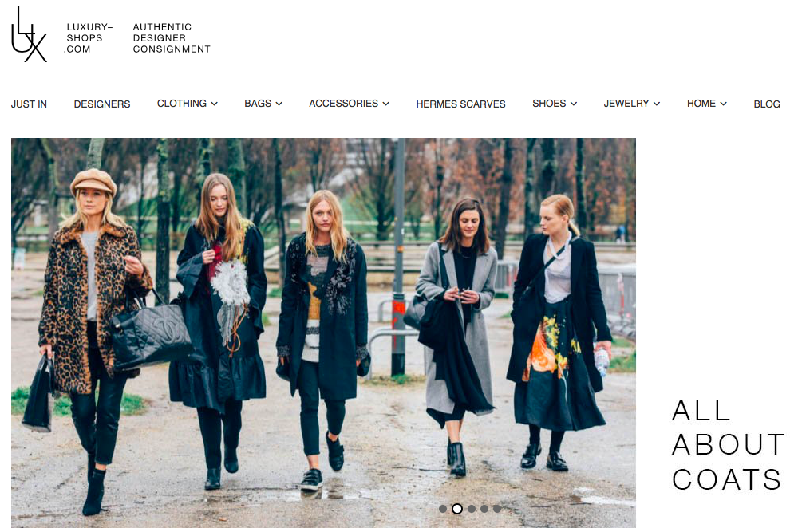Expand the Clothing dropdown chevron
The image size is (798, 532).
point(214,104)
